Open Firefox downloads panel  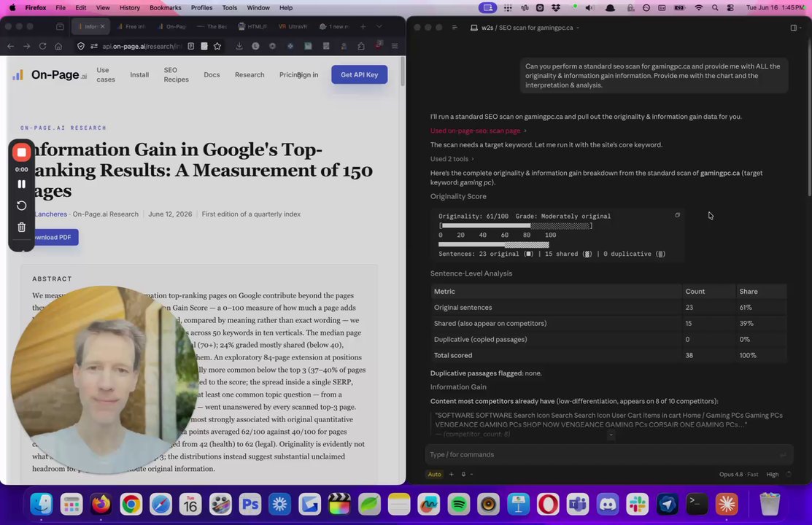(239, 46)
